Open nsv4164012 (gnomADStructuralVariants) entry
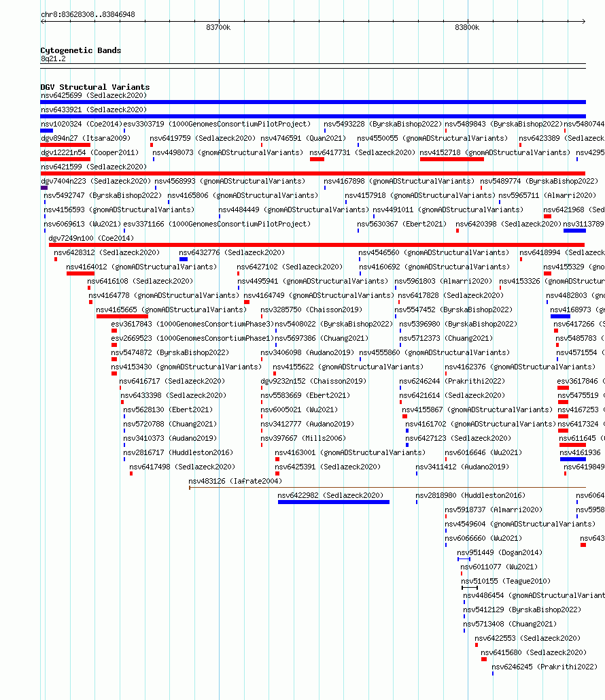 tap(141, 267)
